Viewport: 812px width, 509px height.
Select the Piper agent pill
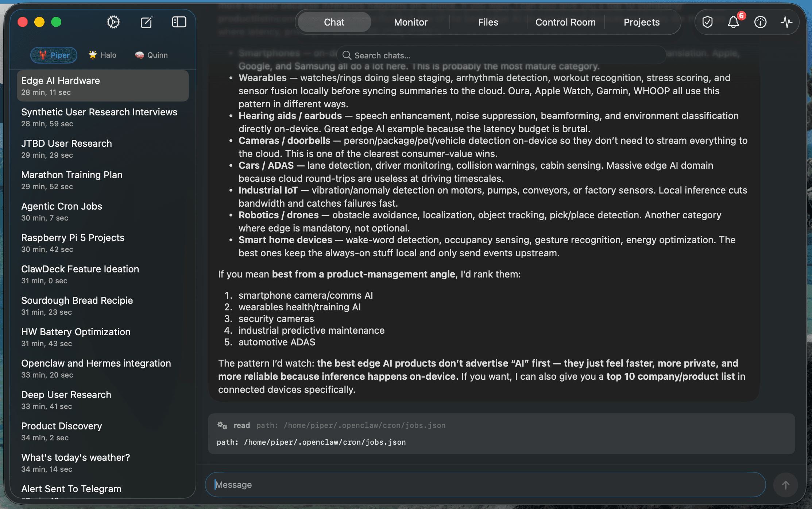point(54,55)
